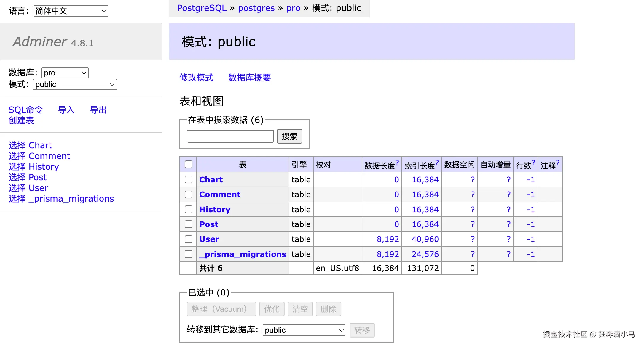
Task: Open the 语言 language dropdown
Action: (x=71, y=11)
